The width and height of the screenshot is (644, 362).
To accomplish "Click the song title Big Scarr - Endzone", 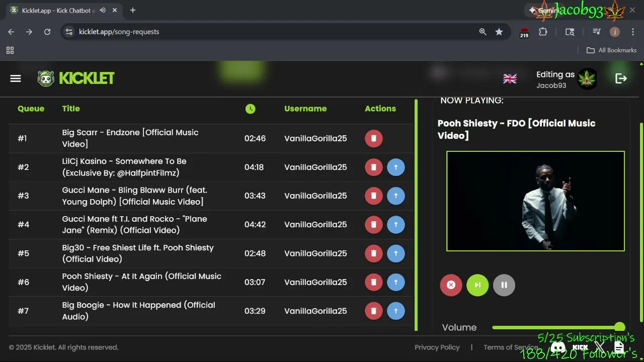I will click(130, 138).
